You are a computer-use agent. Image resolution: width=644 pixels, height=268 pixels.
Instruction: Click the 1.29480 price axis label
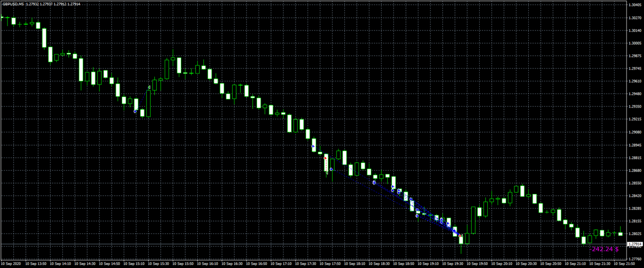pyautogui.click(x=634, y=94)
